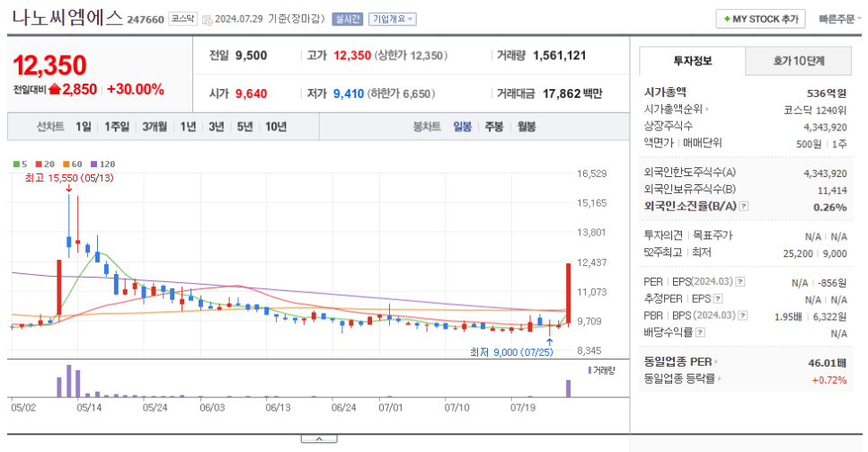Screen dimensions: 868x452
Task: Click the 코스닥 1240위 ranking value
Action: (x=815, y=111)
